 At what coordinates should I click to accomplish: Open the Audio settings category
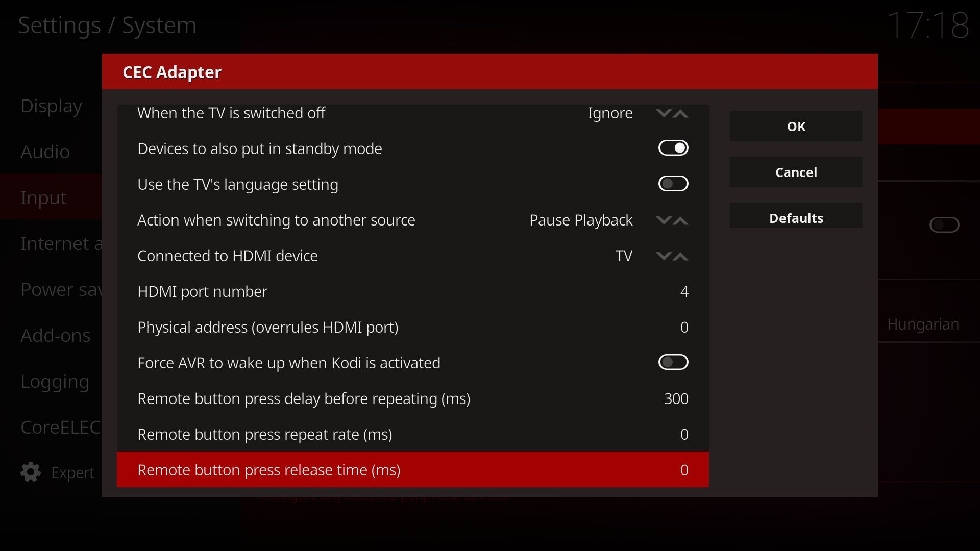pos(45,152)
